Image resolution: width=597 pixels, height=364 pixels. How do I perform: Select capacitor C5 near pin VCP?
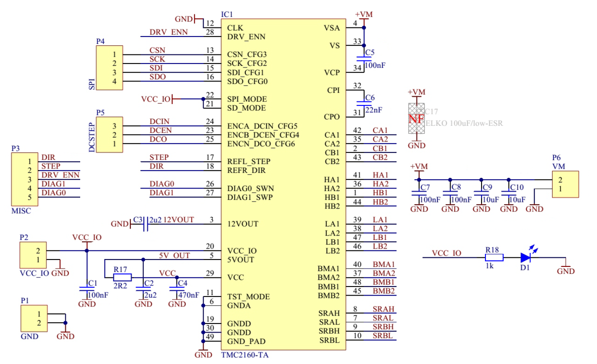point(364,58)
